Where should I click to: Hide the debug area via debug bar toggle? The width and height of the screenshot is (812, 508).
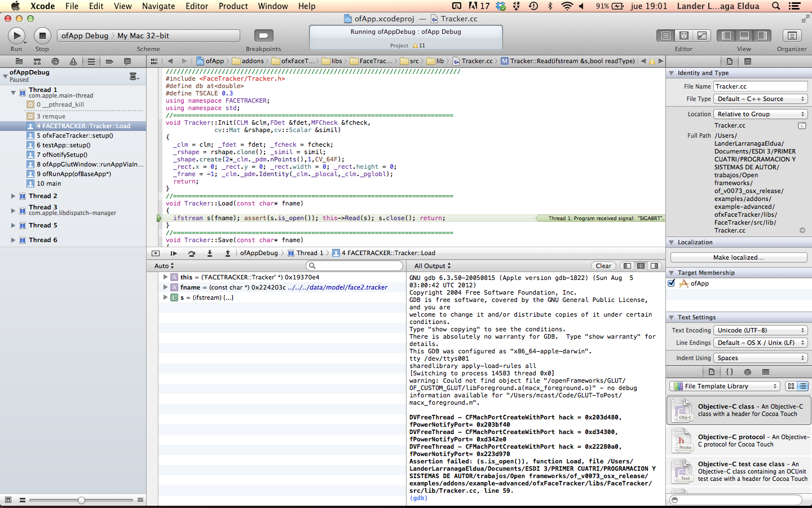pyautogui.click(x=156, y=253)
